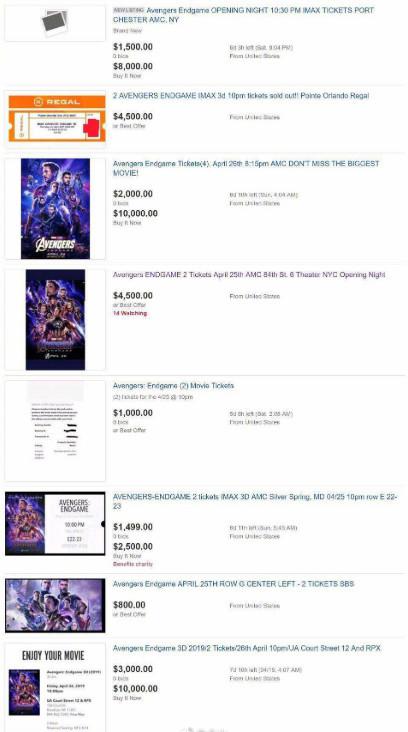
Task: Open the 'DON'T MISS THE BIGGEST MOVIE' listing
Action: coord(246,168)
